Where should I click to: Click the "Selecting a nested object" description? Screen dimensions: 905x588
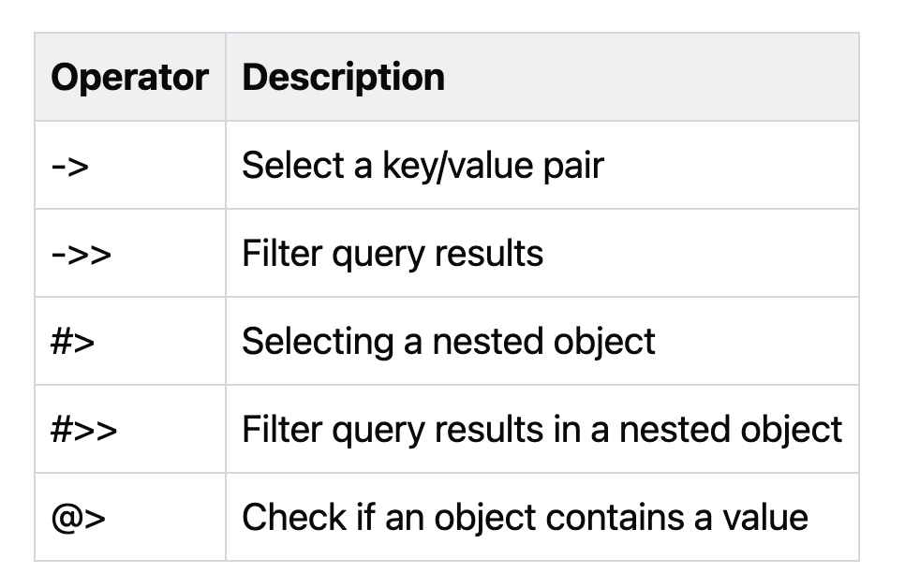(448, 342)
